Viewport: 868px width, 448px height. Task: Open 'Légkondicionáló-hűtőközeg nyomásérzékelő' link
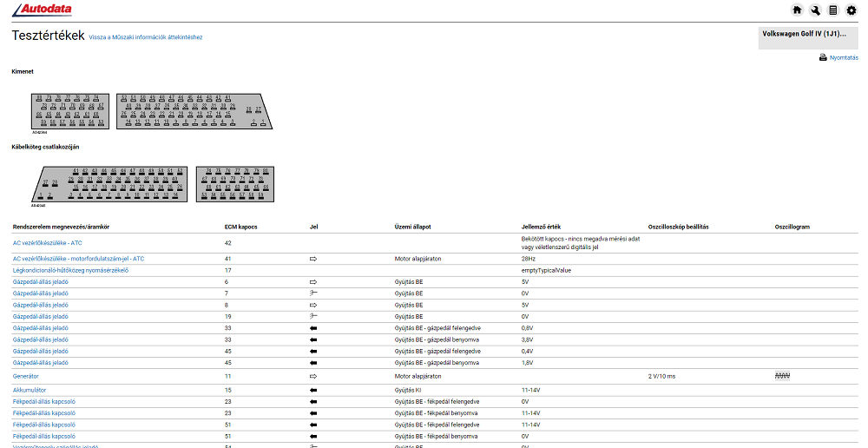pyautogui.click(x=70, y=270)
